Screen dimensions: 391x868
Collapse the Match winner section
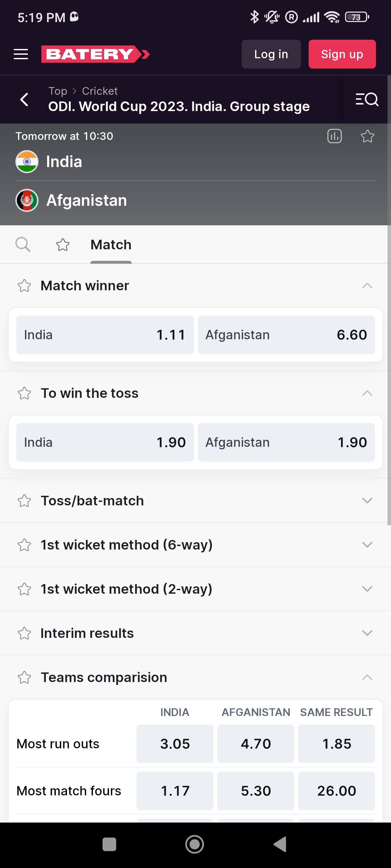(x=367, y=286)
